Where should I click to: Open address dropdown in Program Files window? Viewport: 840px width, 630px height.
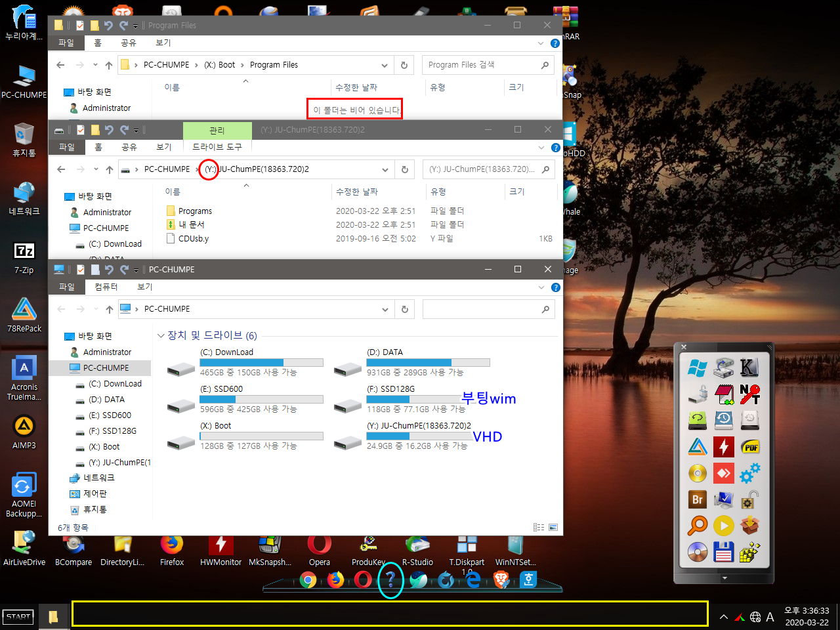click(385, 65)
